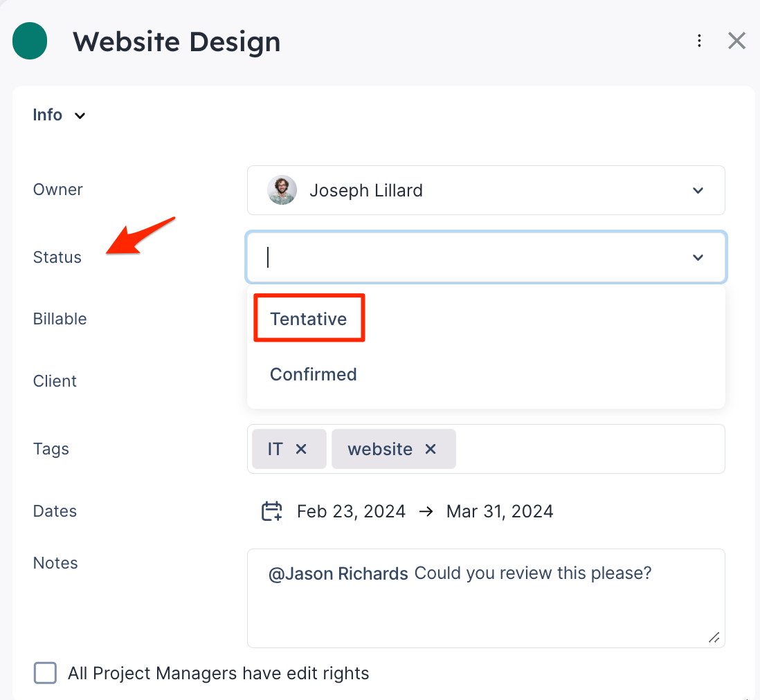Viewport: 760px width, 700px height.
Task: Enable All Project Managers edit rights
Action: [x=46, y=673]
